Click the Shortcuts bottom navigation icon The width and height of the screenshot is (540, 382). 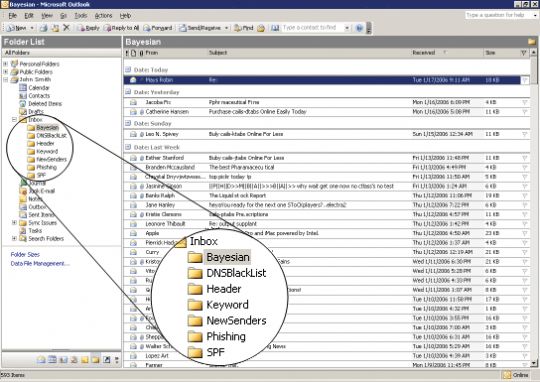(x=106, y=360)
